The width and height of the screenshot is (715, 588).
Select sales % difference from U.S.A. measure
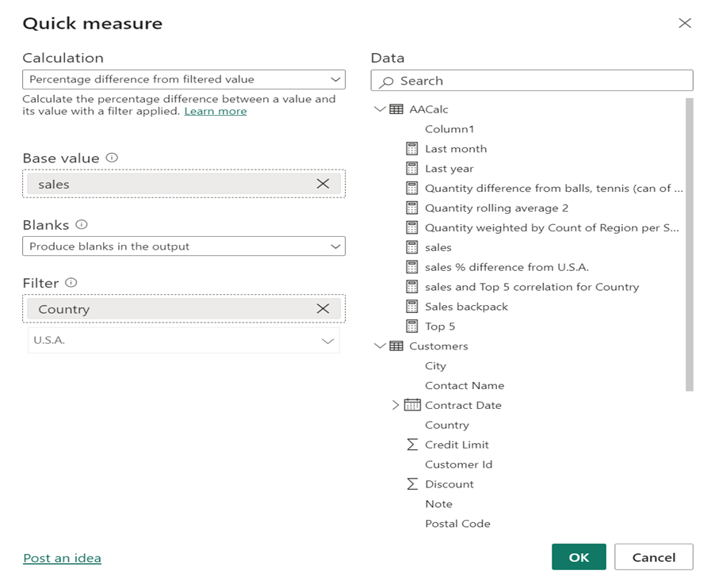507,267
